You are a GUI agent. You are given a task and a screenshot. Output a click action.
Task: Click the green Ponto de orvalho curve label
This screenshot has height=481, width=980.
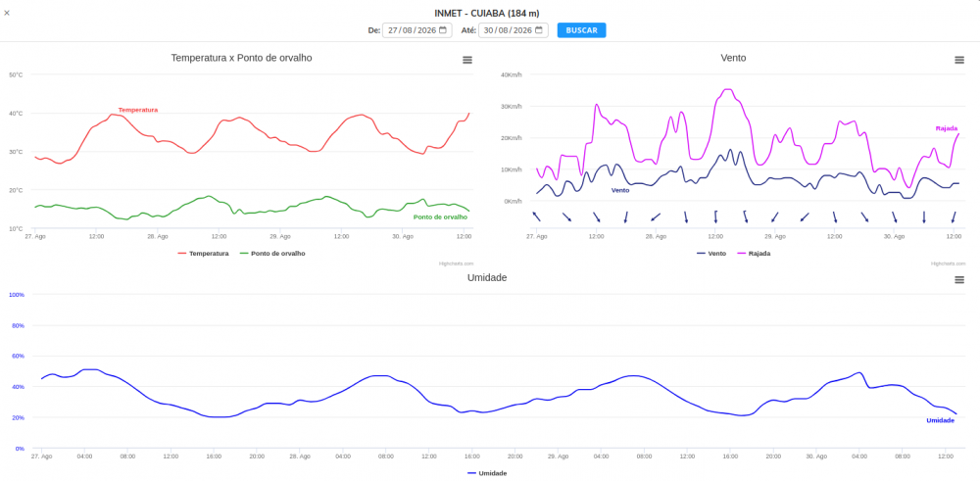pyautogui.click(x=441, y=217)
